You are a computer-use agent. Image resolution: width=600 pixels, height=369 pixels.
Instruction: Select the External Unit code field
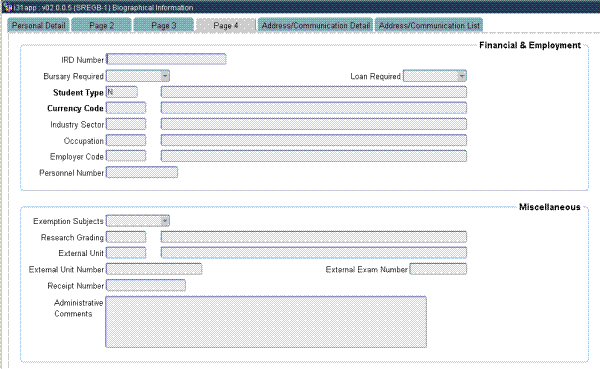126,253
